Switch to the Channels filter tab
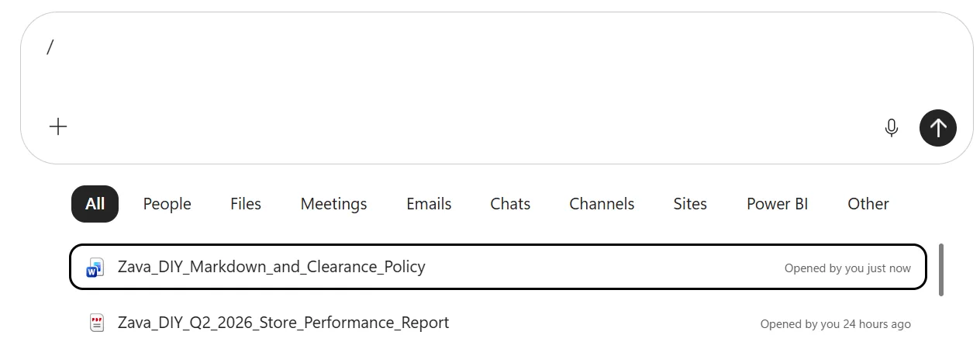This screenshot has width=980, height=342. click(602, 204)
